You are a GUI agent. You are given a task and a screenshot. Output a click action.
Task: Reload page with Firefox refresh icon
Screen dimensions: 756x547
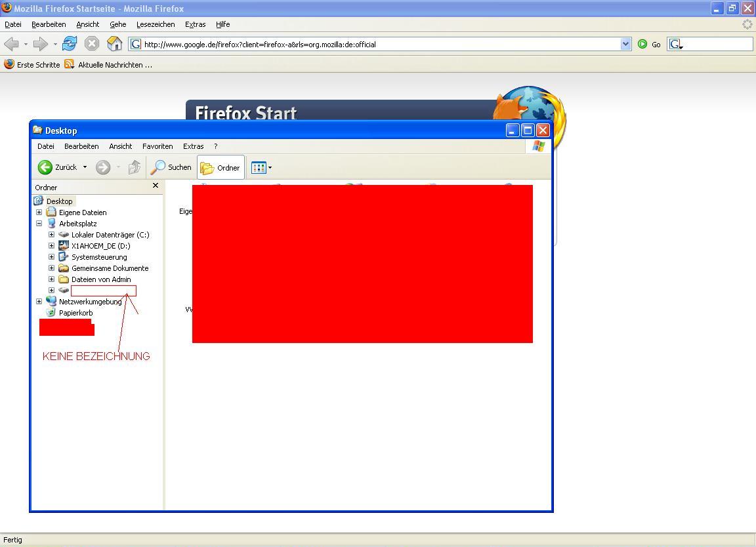[70, 44]
